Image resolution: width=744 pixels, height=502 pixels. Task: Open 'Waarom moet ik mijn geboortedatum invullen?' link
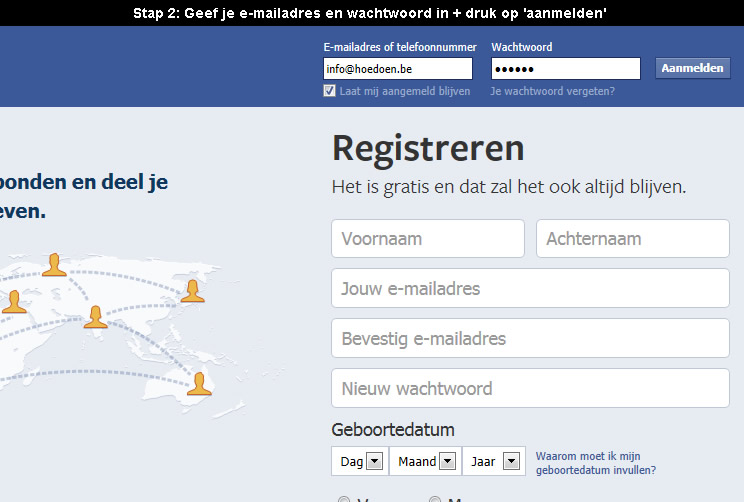coord(596,463)
